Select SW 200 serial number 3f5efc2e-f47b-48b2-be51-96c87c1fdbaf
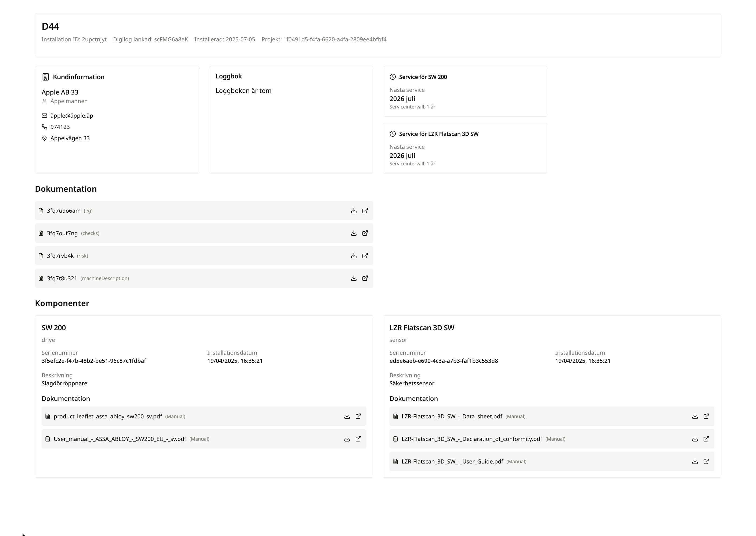 coord(94,361)
